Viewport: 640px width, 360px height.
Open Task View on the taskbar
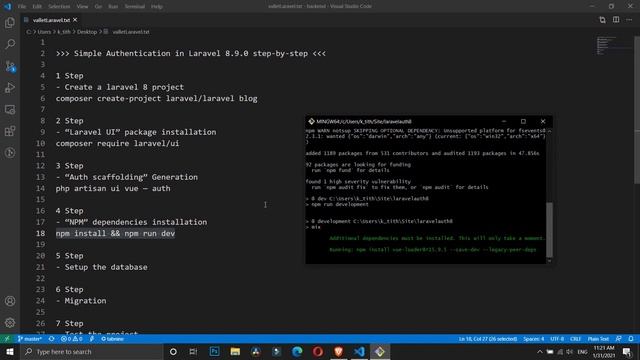(193, 351)
